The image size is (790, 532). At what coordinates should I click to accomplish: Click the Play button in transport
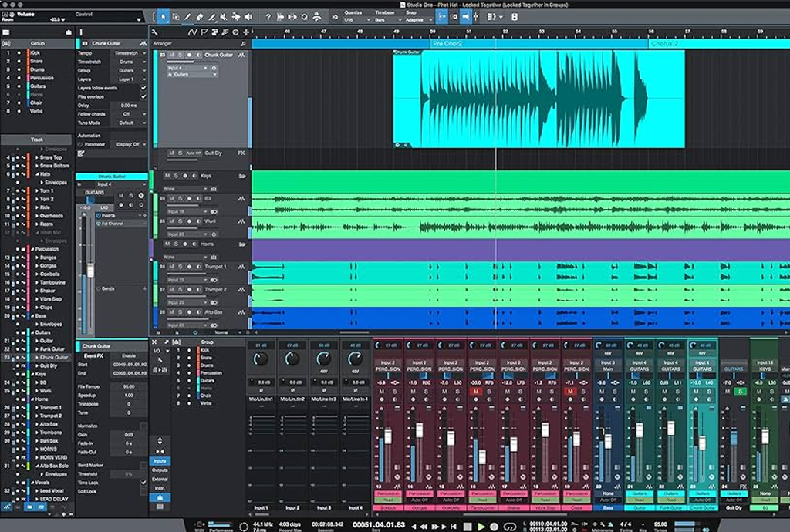click(481, 527)
